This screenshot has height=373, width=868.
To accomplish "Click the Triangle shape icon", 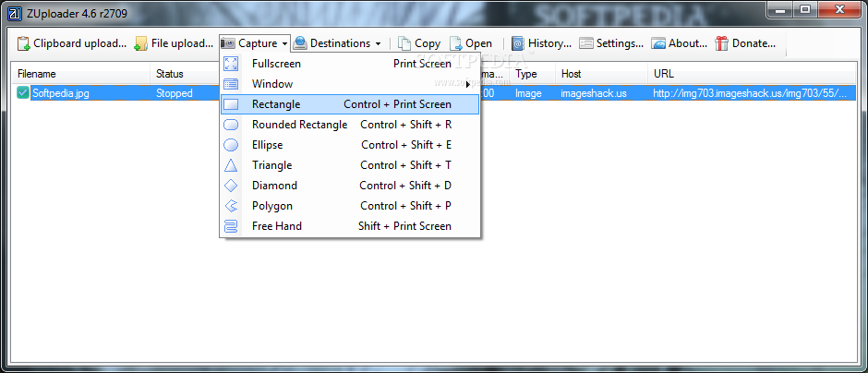I will click(x=230, y=165).
